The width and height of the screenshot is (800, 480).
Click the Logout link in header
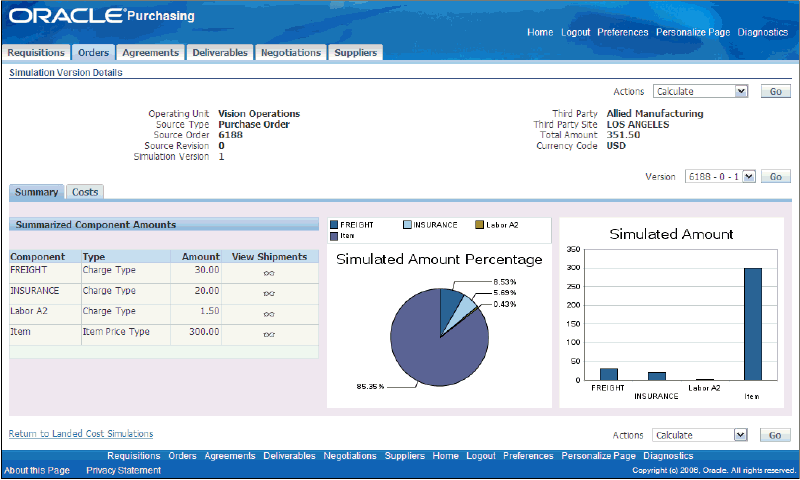click(x=576, y=32)
